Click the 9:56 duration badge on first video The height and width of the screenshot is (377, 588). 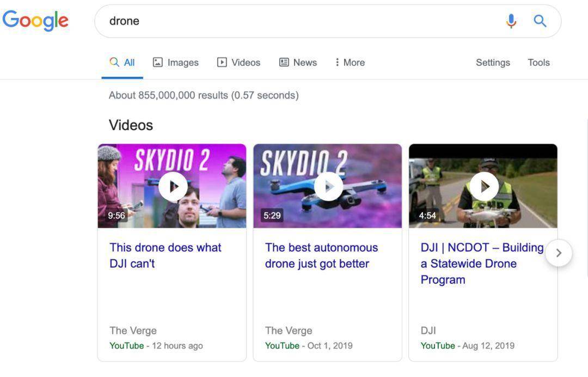(x=117, y=215)
